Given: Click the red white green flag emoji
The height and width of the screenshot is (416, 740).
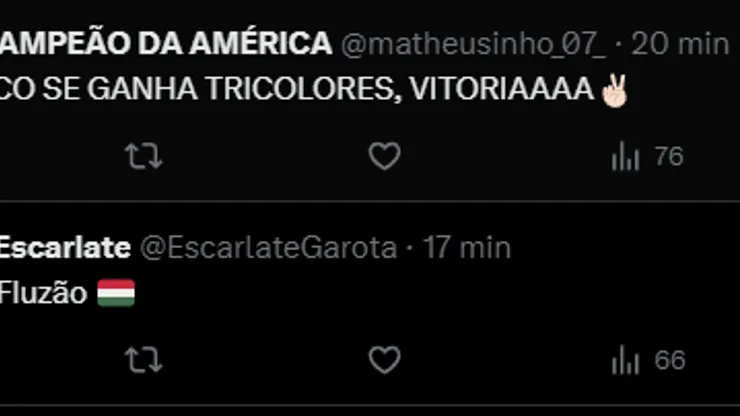Looking at the screenshot, I should coord(116,293).
